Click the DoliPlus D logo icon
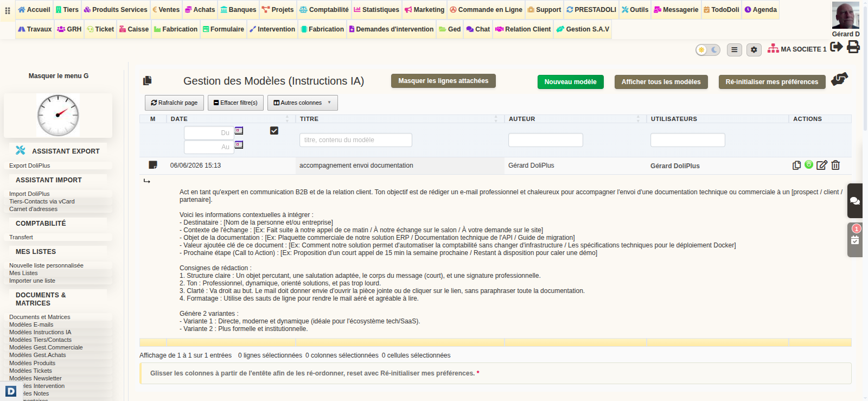868x401 pixels. tap(11, 391)
